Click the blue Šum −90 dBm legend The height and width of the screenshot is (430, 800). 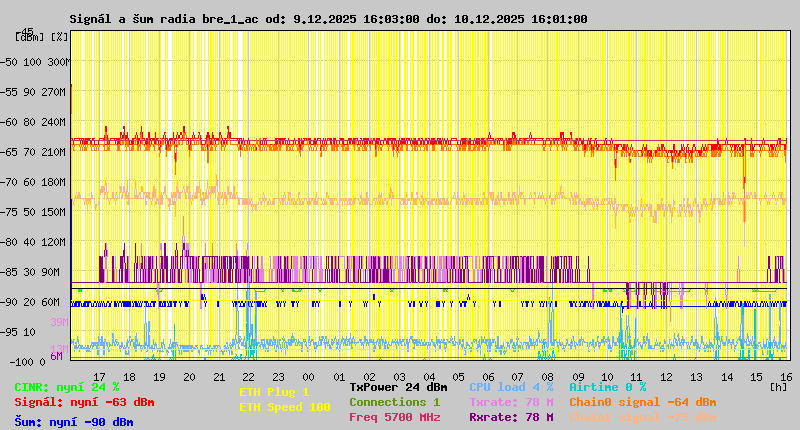74,422
